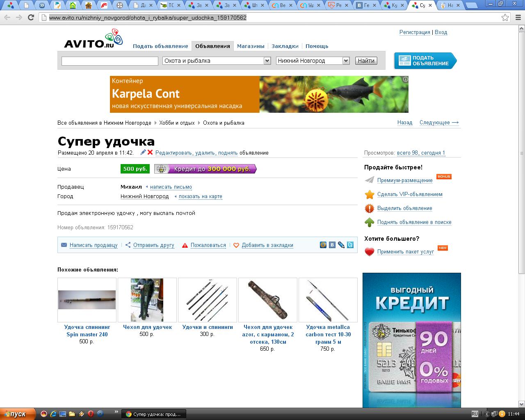This screenshot has width=525, height=420.
Task: Click the blue 'Подать объявление' button
Action: pyautogui.click(x=425, y=61)
